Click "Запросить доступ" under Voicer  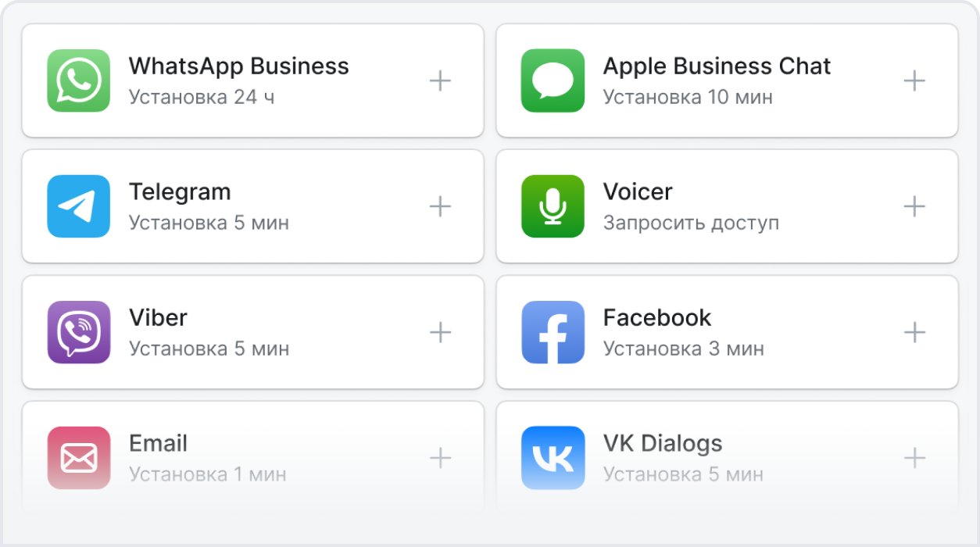click(691, 223)
